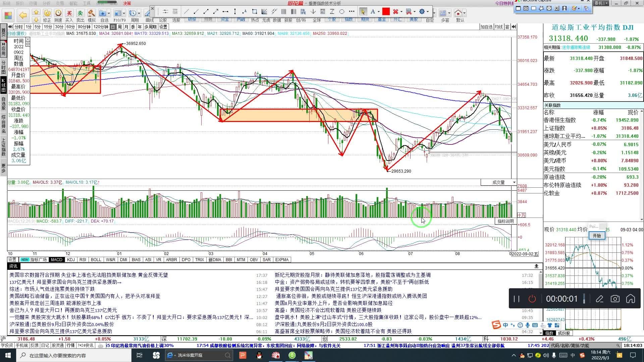Pick the red color swatch in drawing toolbar
Viewport: 644px width, 362px height.
tap(386, 12)
